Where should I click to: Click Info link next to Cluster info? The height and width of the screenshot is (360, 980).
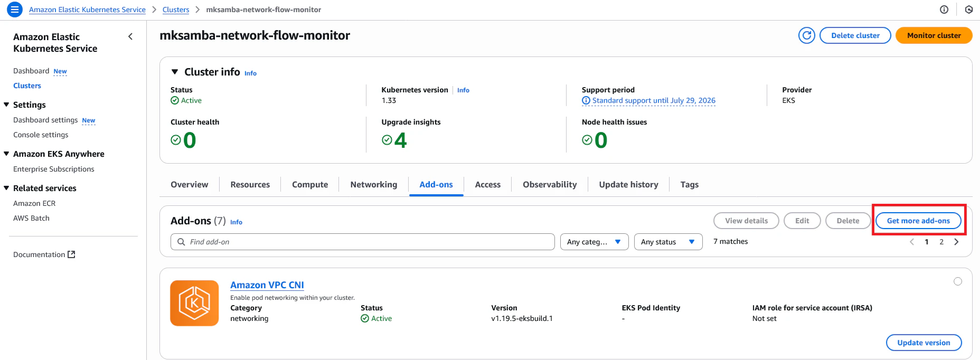coord(250,73)
